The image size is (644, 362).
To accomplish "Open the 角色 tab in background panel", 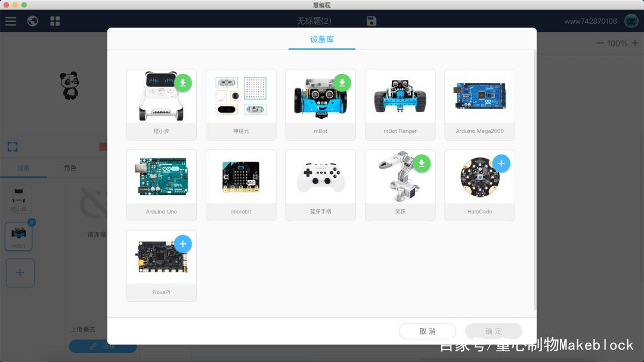I will point(70,168).
